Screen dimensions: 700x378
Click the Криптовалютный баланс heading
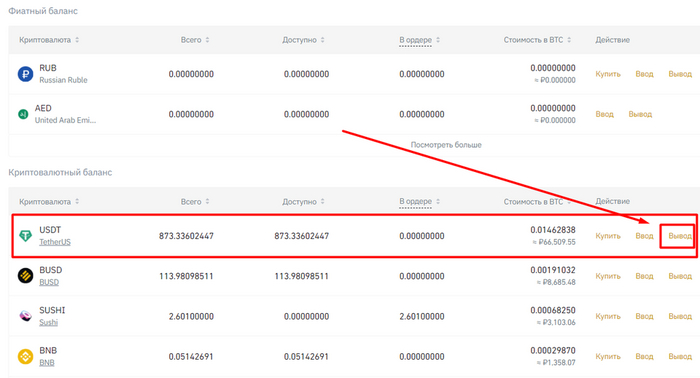(x=60, y=172)
